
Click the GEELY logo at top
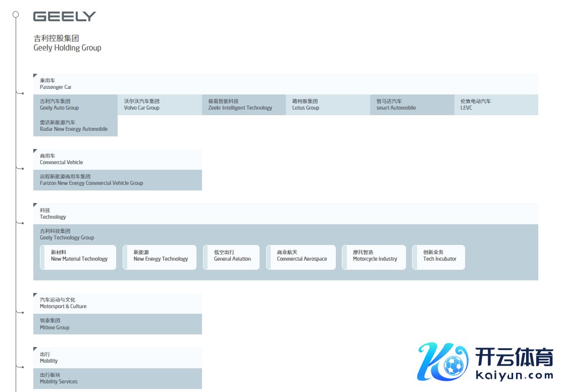pos(65,17)
